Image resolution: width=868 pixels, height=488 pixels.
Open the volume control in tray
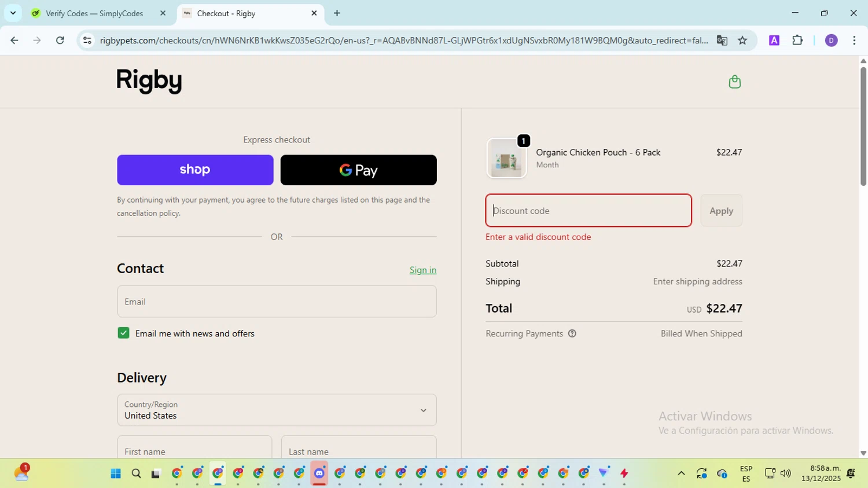(x=785, y=474)
